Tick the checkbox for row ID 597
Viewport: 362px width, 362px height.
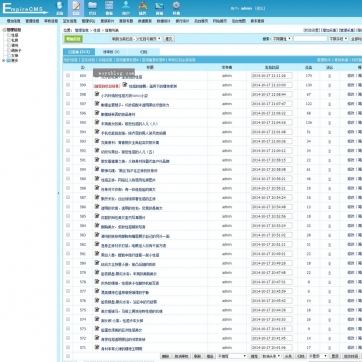coord(68,104)
